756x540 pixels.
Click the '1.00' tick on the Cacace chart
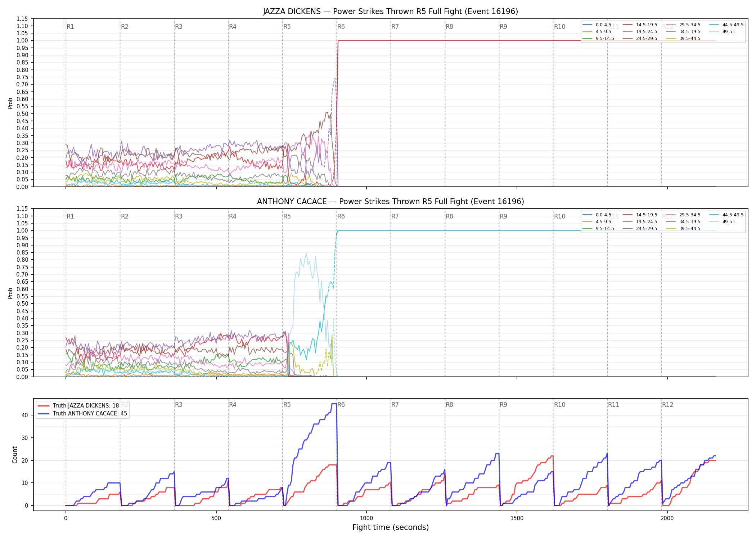(x=22, y=231)
